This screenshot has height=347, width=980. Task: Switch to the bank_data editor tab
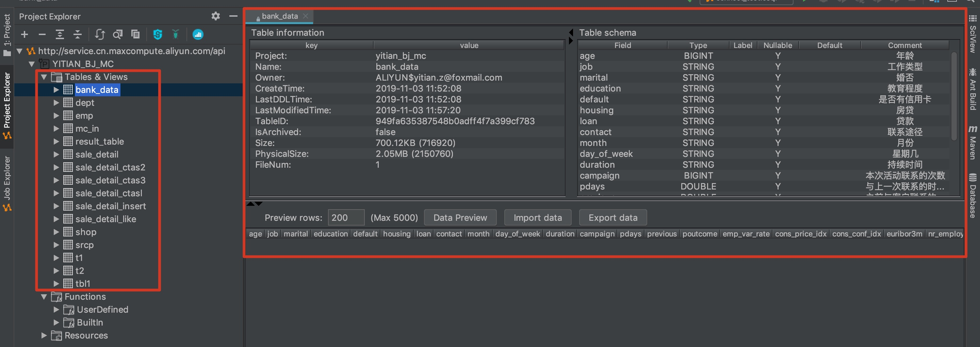[280, 16]
